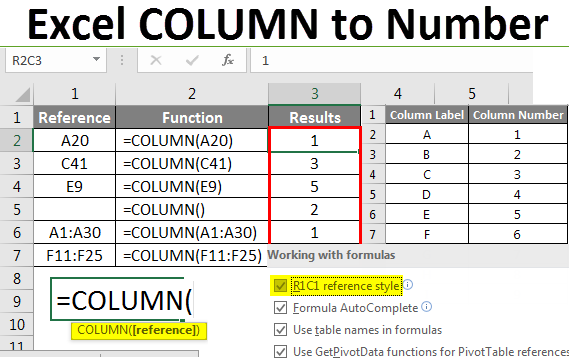Image resolution: width=569 pixels, height=362 pixels.
Task: Click the info icon beside Formula AutoComplete
Action: pyautogui.click(x=427, y=307)
